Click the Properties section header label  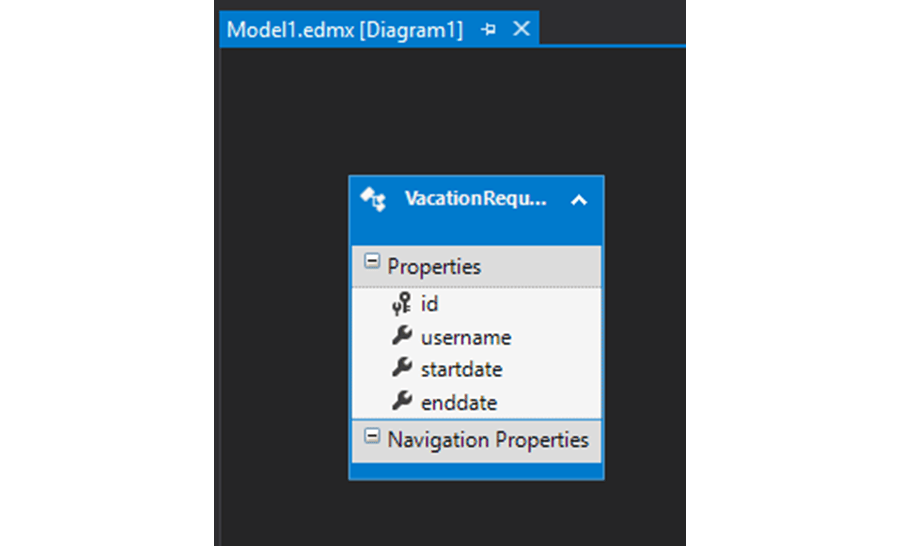(x=434, y=267)
